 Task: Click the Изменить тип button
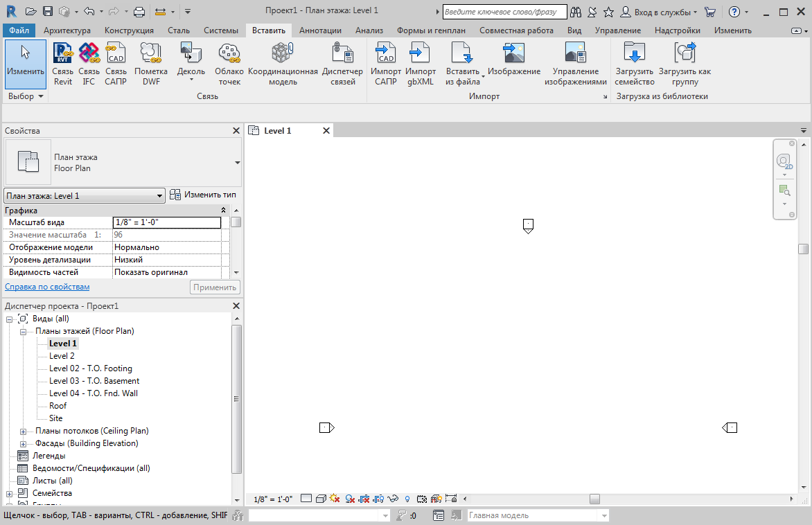203,195
